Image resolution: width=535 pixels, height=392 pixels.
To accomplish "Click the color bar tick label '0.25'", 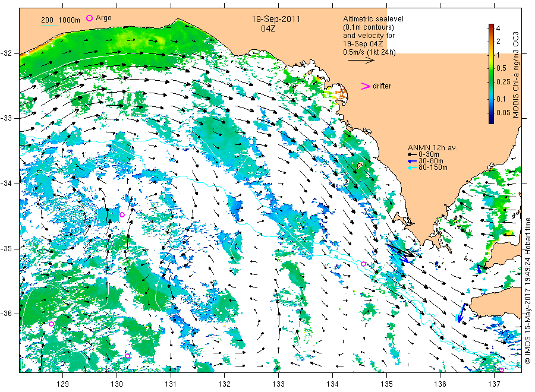I will (503, 82).
